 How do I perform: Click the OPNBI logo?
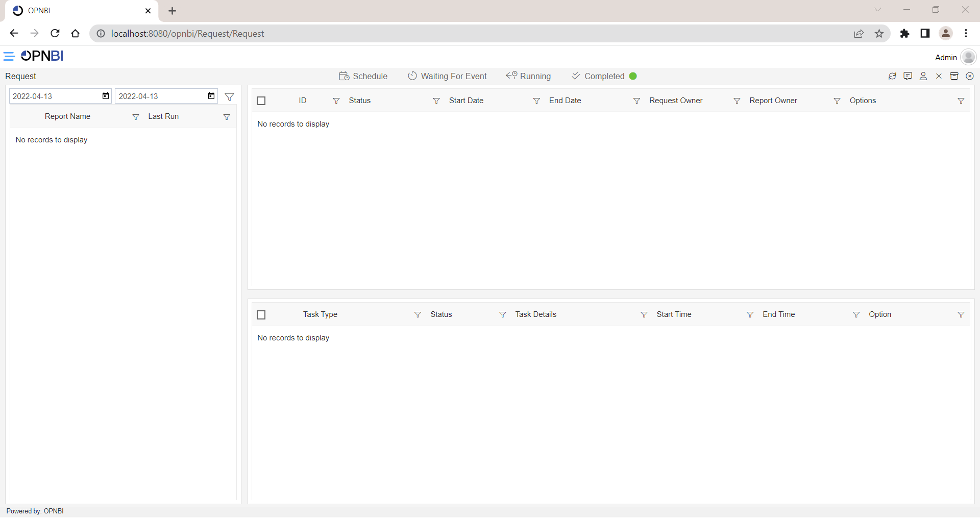tap(42, 56)
